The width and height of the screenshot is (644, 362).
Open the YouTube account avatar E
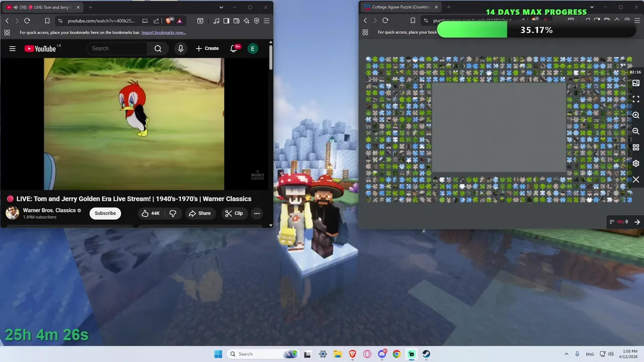253,48
